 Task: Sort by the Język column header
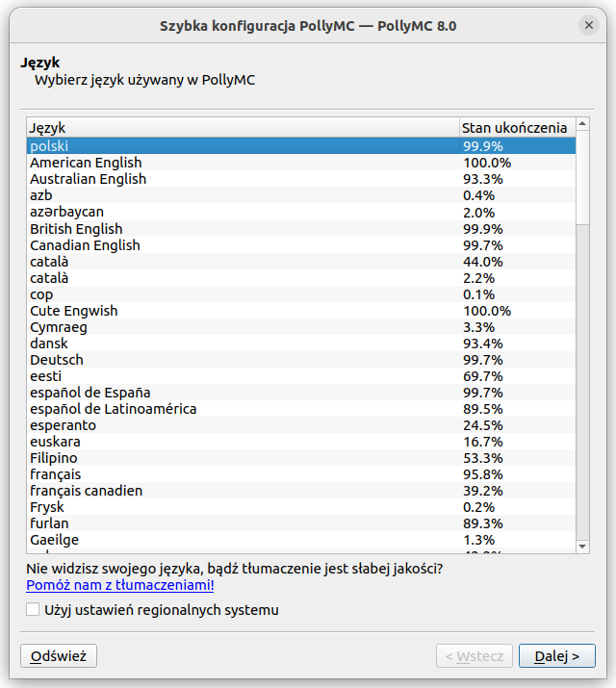click(x=243, y=127)
